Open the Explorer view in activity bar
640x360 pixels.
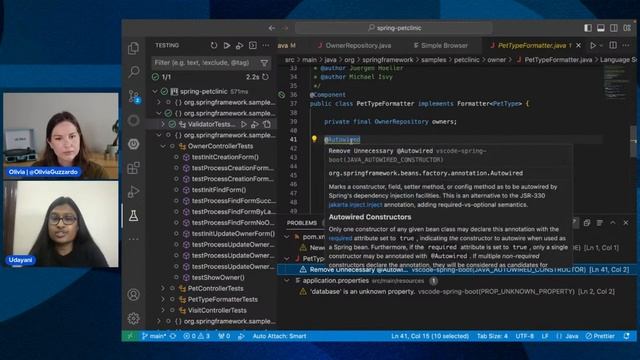coord(133,48)
